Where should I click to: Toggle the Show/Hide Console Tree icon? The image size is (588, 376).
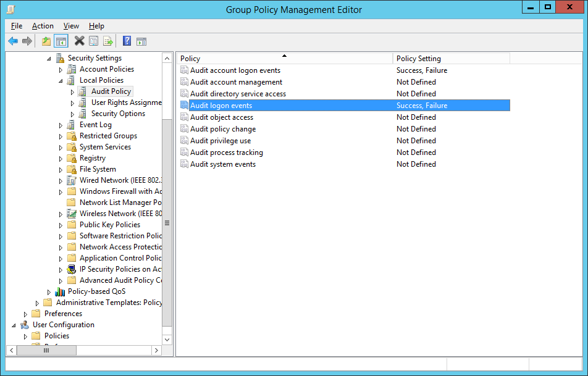(61, 41)
